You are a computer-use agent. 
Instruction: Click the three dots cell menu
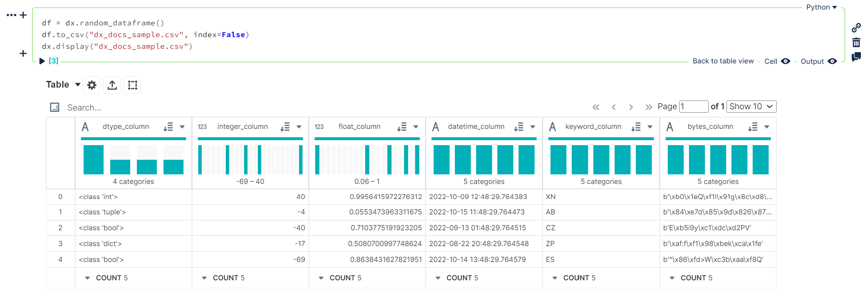point(11,15)
